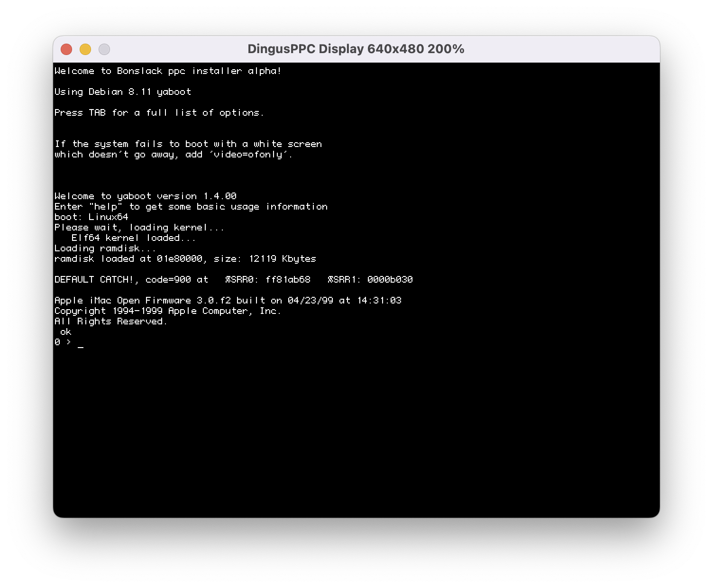Click the '0 >' Open Firmware prompt
713x588 pixels.
[63, 342]
